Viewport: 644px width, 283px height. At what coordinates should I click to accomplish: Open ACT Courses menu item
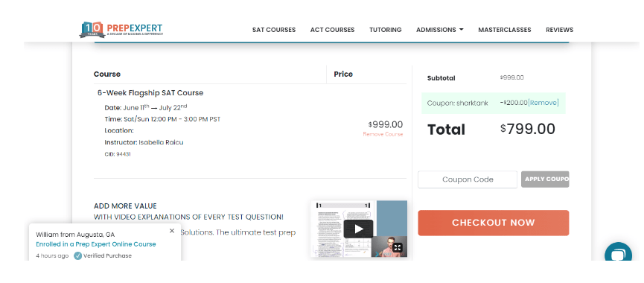click(x=332, y=30)
